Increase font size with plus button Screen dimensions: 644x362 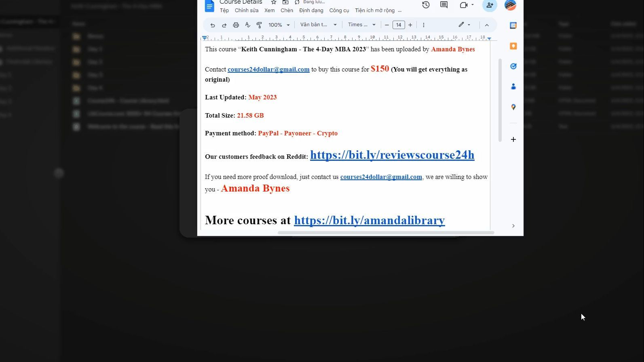click(410, 25)
